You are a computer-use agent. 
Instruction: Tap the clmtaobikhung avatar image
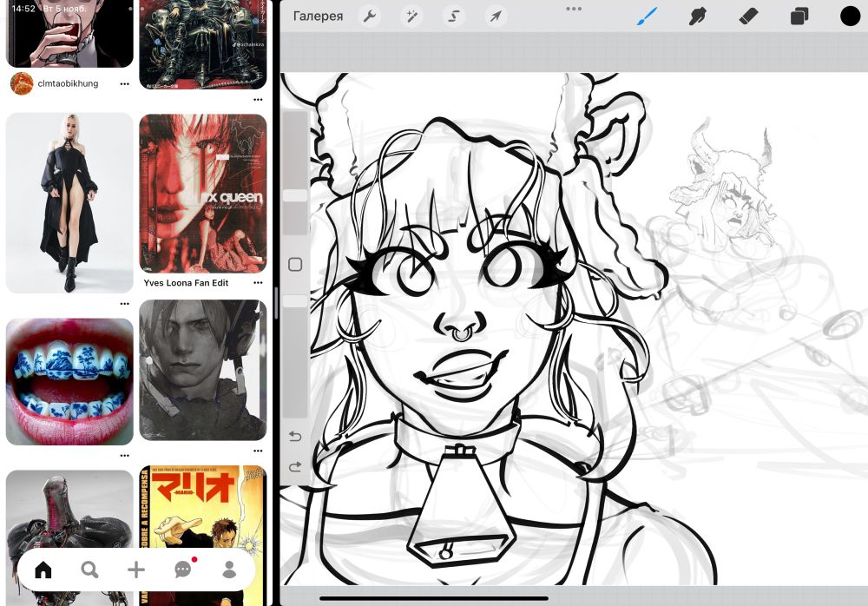[x=22, y=83]
